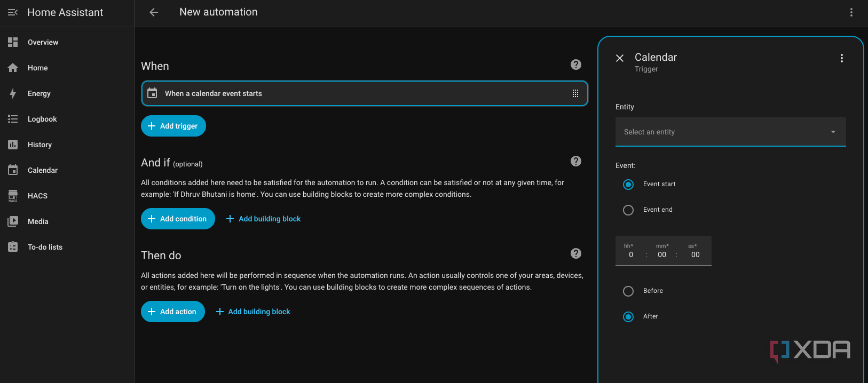Click Add building block under Then do
This screenshot has width=868, height=383.
click(x=253, y=312)
